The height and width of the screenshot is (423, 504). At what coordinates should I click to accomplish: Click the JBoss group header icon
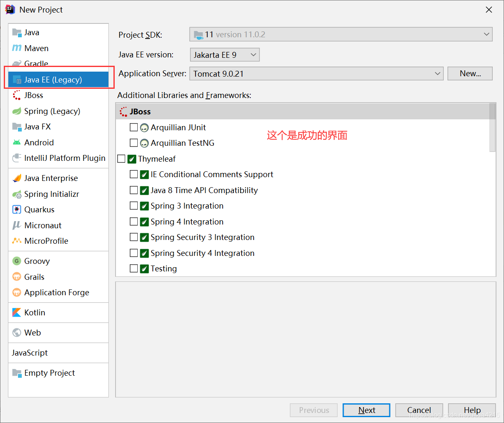[123, 111]
